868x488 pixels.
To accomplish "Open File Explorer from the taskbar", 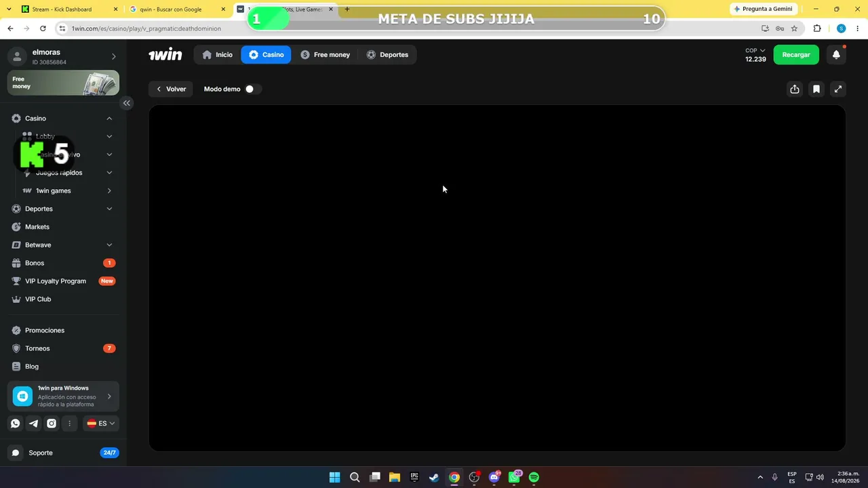I will click(x=395, y=477).
